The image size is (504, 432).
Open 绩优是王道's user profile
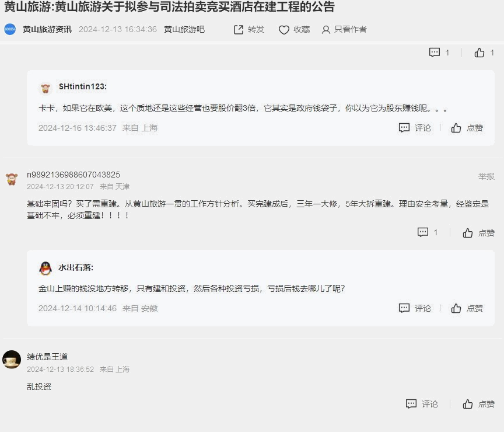(x=47, y=357)
